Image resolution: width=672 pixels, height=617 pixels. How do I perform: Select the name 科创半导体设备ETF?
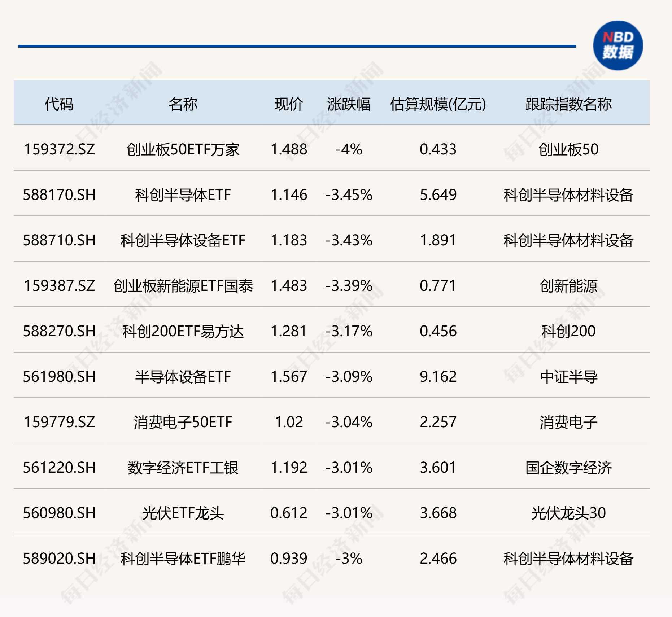pyautogui.click(x=183, y=240)
